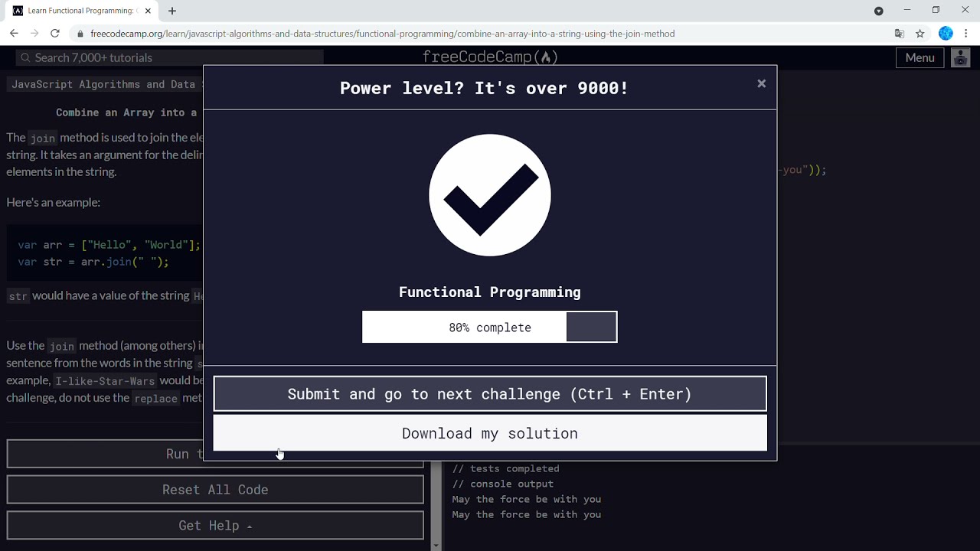Click the code line var arr = ["Hello", "World"]
This screenshot has height=551, width=980.
[109, 245]
